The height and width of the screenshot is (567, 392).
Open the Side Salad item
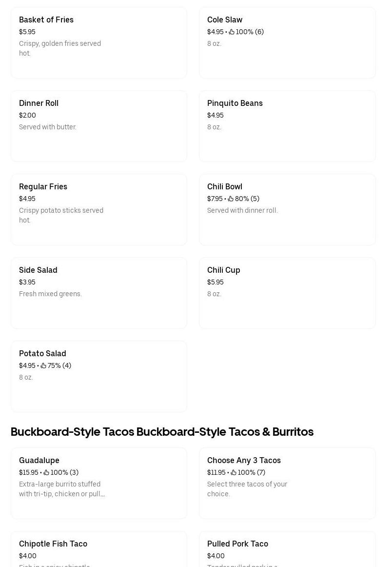tap(98, 293)
